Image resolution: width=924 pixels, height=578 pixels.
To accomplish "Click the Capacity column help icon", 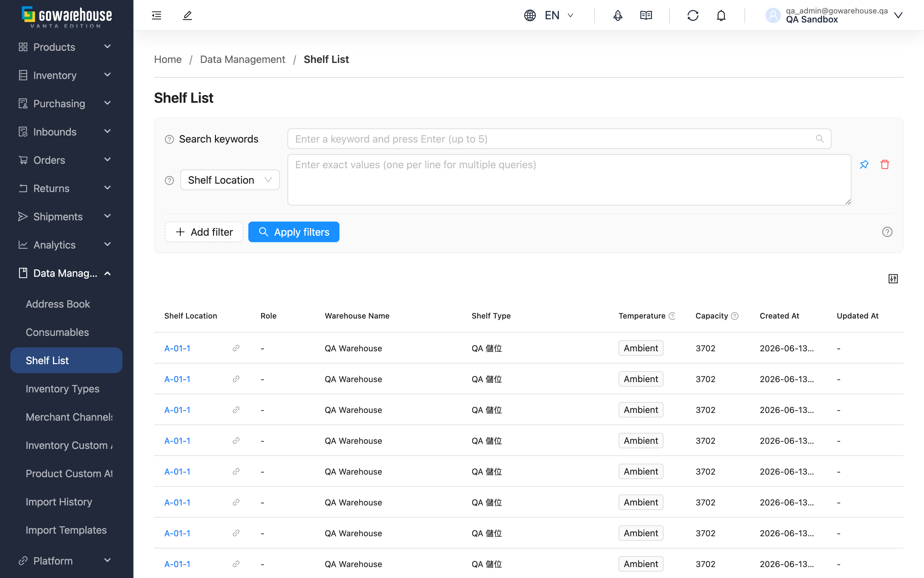I will tap(735, 316).
